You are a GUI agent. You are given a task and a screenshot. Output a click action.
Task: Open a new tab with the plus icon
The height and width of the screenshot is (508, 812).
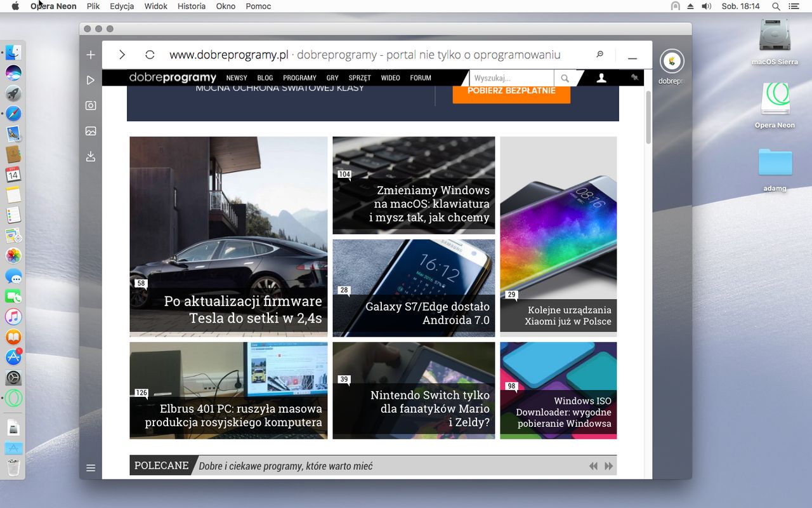(90, 55)
